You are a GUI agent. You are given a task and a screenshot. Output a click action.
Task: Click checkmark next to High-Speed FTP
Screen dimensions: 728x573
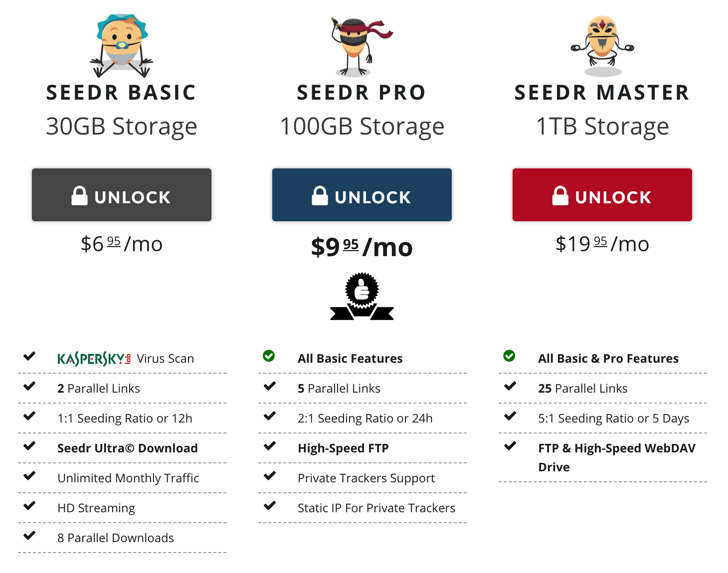(270, 445)
